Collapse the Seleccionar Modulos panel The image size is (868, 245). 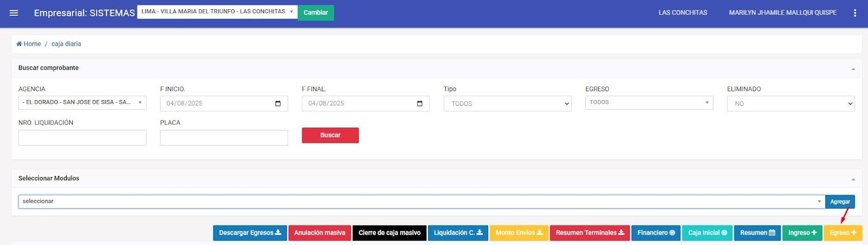853,179
